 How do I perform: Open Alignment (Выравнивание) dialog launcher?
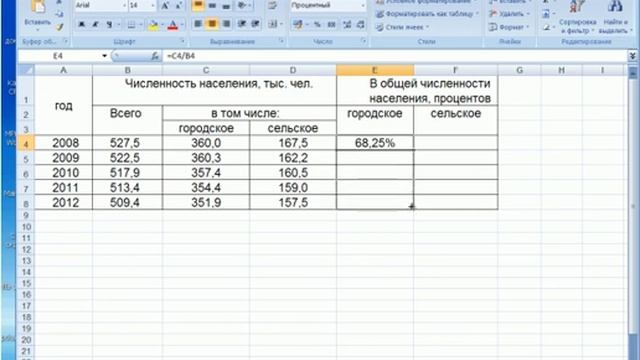(281, 41)
